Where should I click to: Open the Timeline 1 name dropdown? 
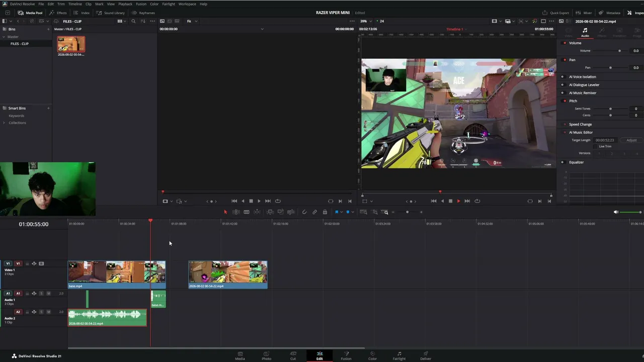point(457,29)
